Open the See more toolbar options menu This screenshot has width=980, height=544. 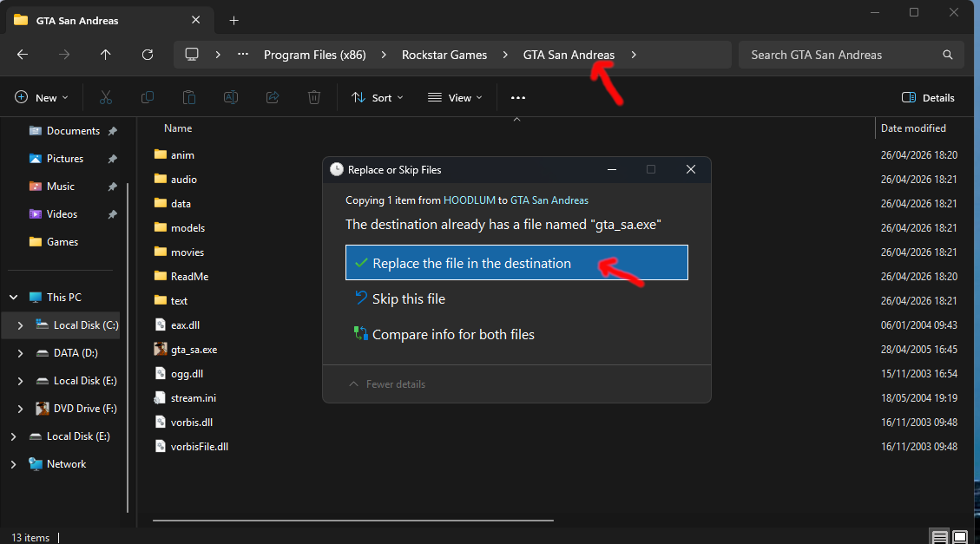[518, 98]
